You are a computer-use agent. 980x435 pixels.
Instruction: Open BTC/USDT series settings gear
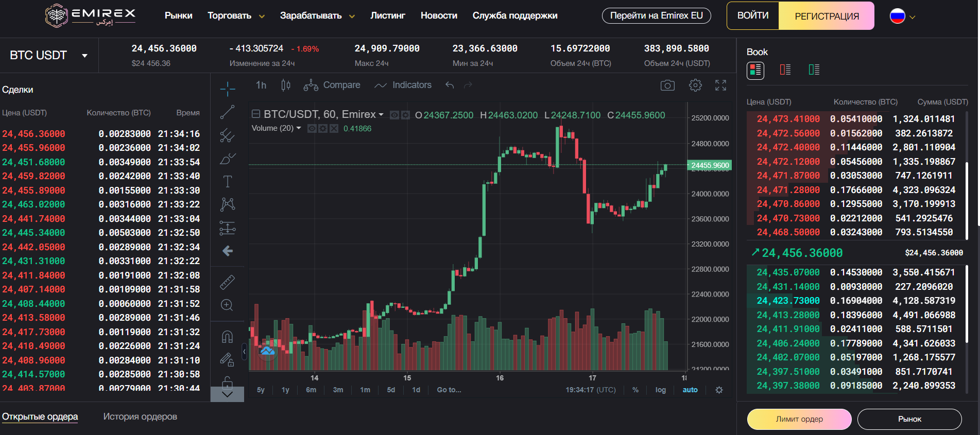(x=405, y=115)
